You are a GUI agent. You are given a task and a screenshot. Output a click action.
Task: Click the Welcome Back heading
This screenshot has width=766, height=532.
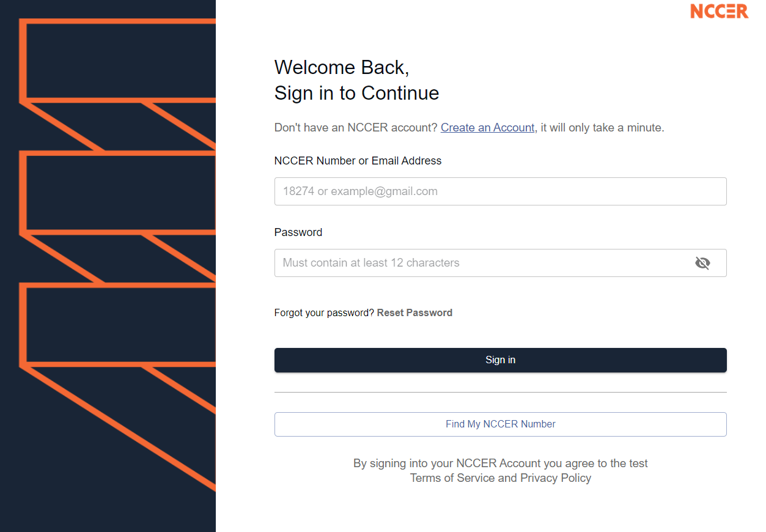point(341,67)
